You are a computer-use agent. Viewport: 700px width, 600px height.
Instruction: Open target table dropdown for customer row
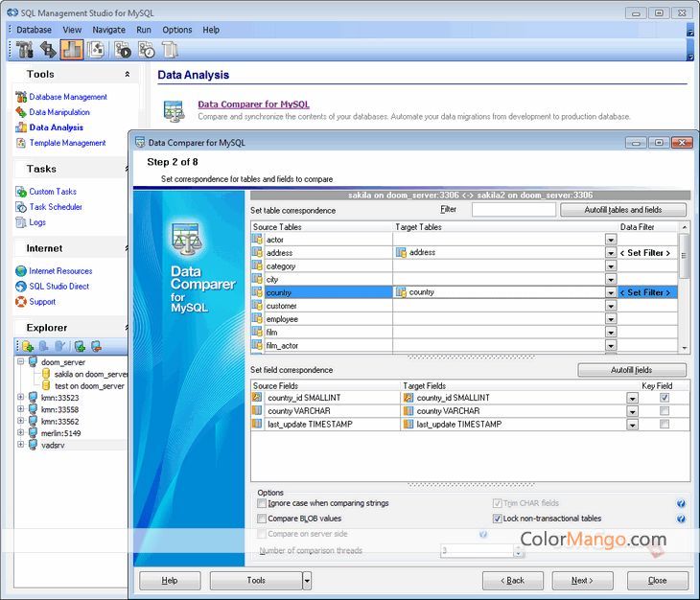pyautogui.click(x=611, y=306)
